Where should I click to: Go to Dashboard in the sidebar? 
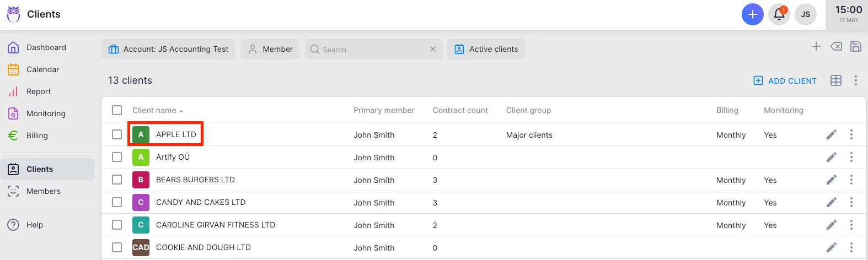pyautogui.click(x=46, y=47)
